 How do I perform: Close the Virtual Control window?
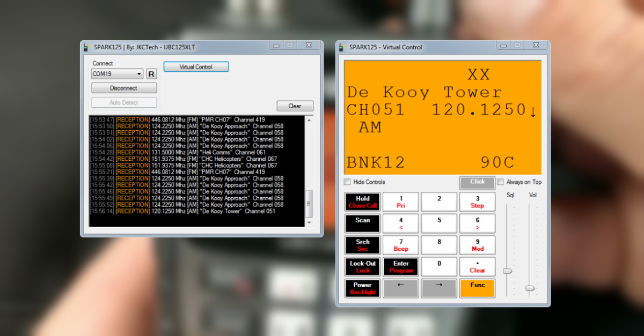tap(536, 46)
